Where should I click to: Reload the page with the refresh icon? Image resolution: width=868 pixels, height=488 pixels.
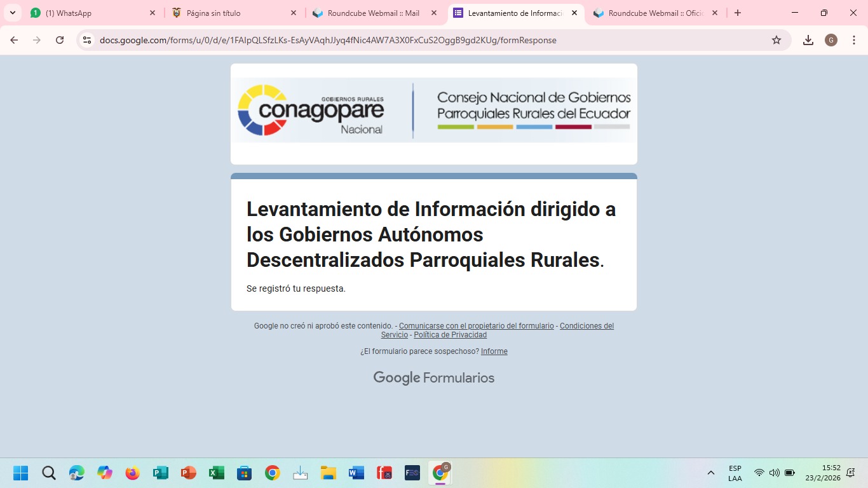tap(60, 40)
